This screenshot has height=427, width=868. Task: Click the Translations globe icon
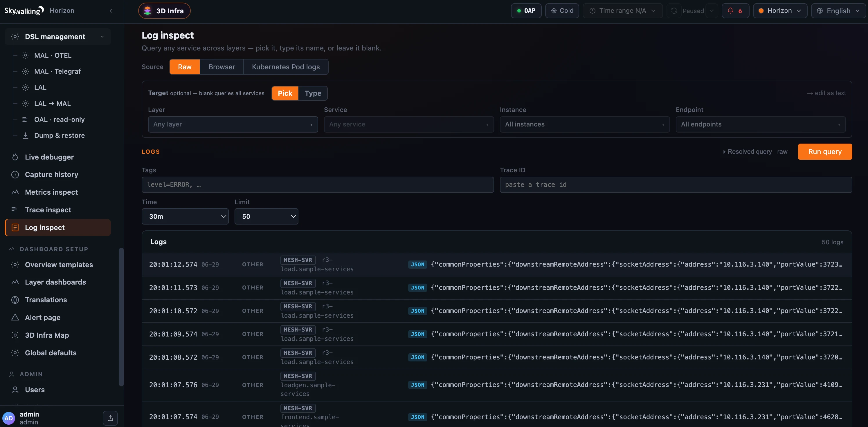coord(15,300)
